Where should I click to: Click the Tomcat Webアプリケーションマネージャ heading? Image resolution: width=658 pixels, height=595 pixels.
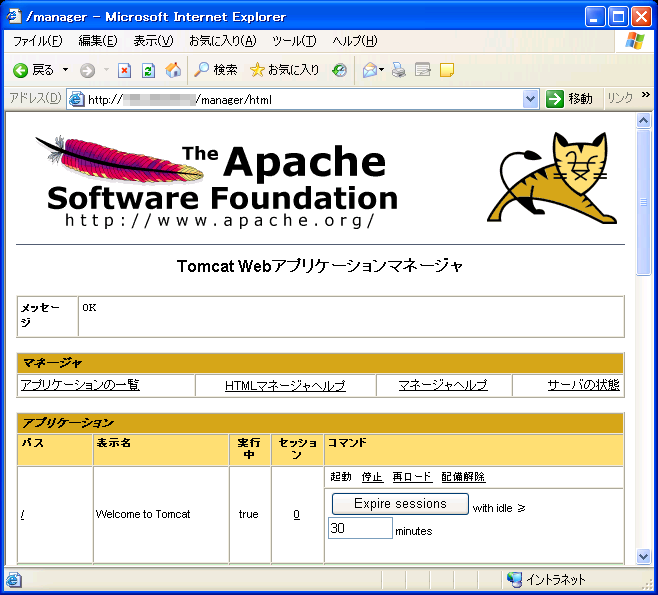320,266
